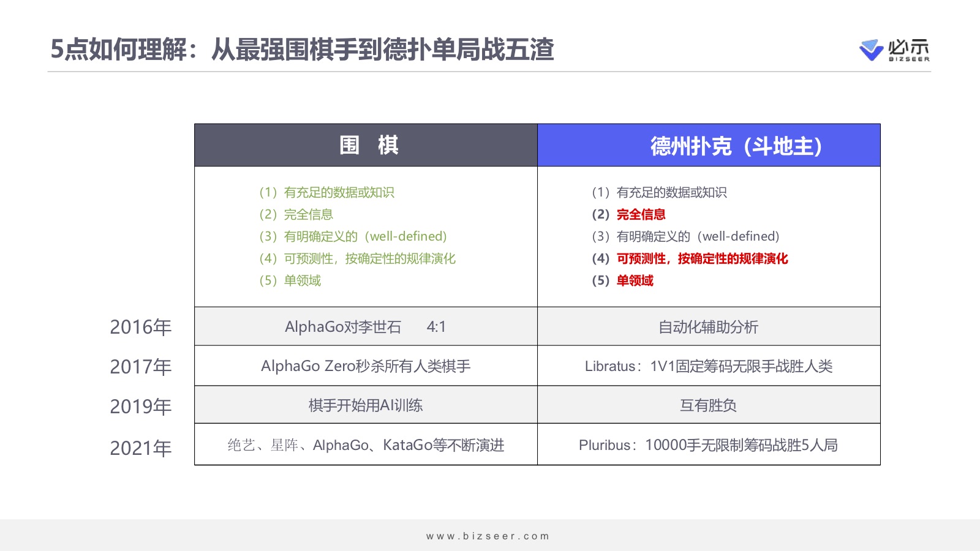Select the 2017年 row label
This screenshot has height=551, width=980.
(141, 367)
